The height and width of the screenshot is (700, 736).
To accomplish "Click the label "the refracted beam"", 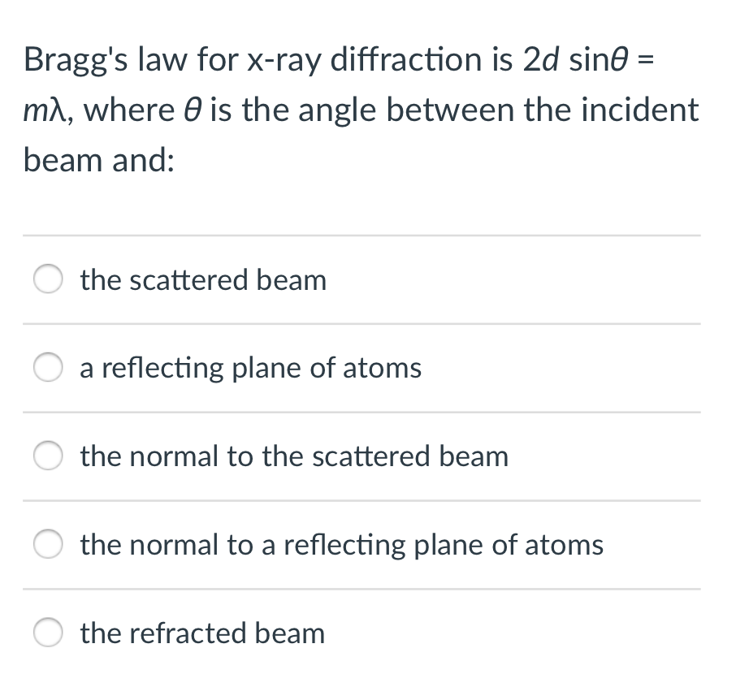I will (201, 633).
